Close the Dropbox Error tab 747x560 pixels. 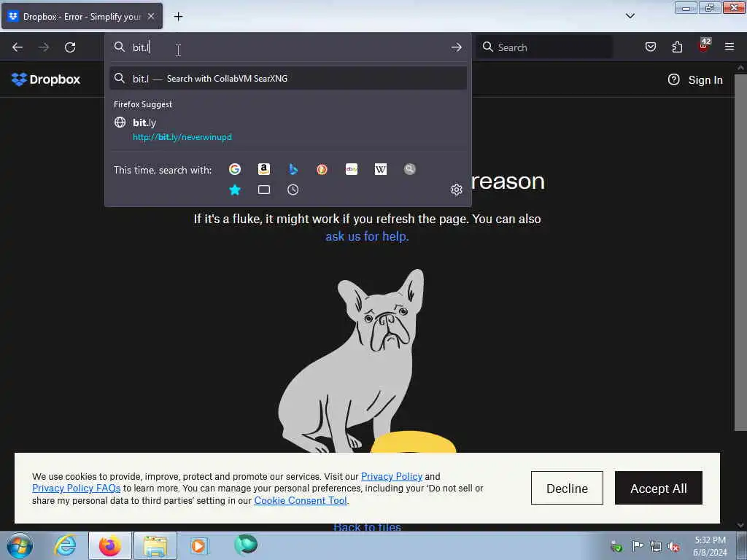pyautogui.click(x=151, y=16)
